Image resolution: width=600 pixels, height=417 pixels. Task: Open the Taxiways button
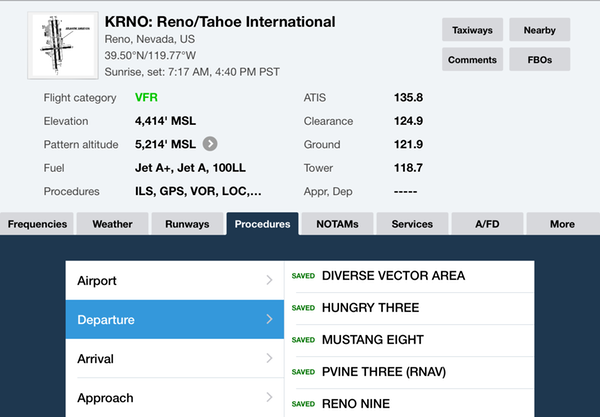click(x=473, y=30)
